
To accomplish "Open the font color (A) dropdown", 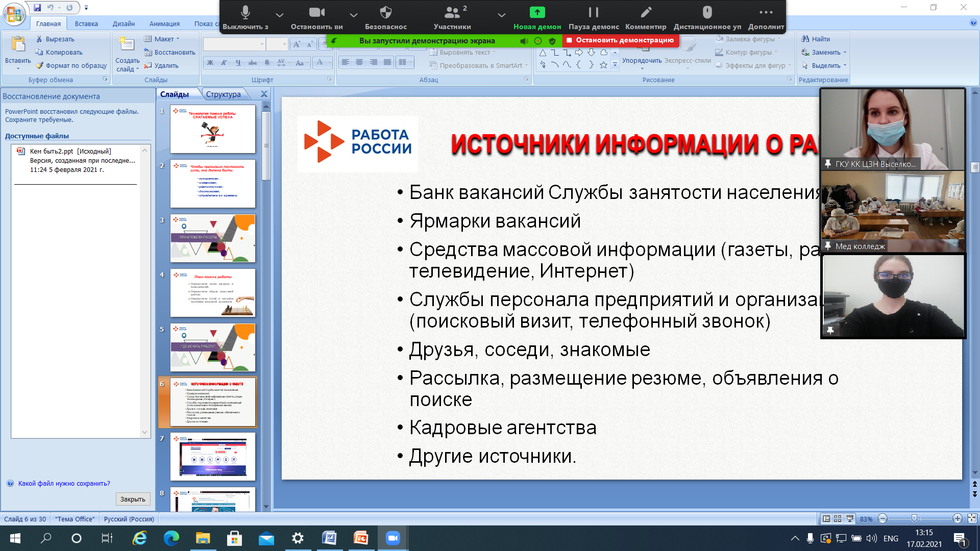I will click(x=323, y=63).
